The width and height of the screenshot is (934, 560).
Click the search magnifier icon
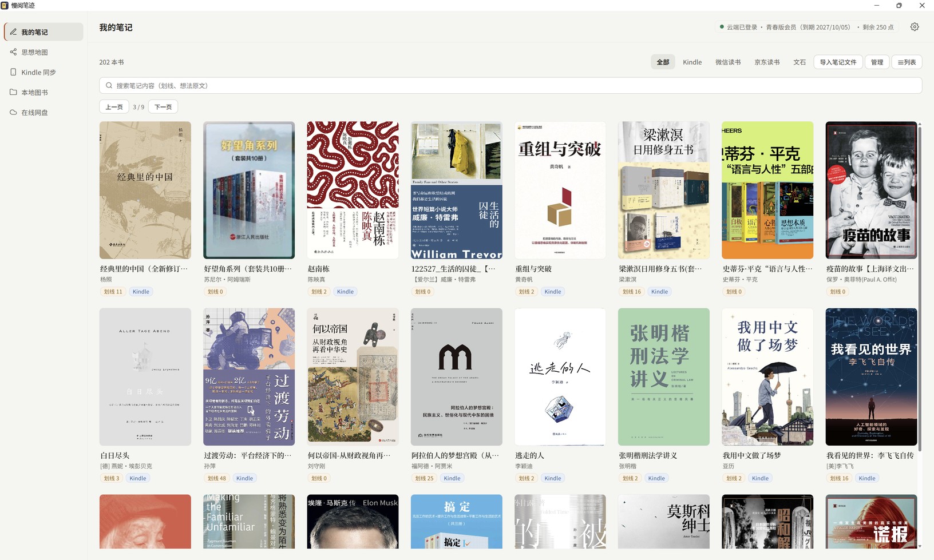(109, 86)
